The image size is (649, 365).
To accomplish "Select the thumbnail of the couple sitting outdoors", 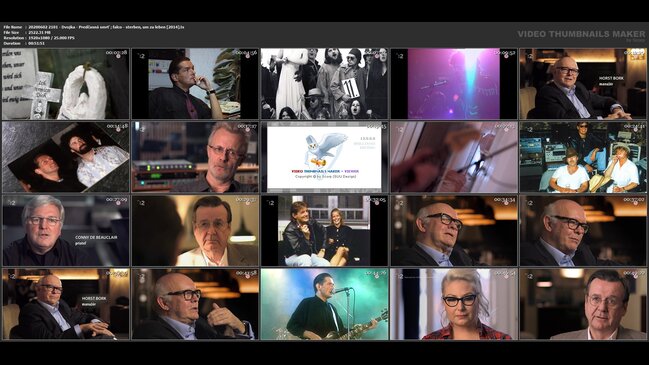I will tap(324, 231).
